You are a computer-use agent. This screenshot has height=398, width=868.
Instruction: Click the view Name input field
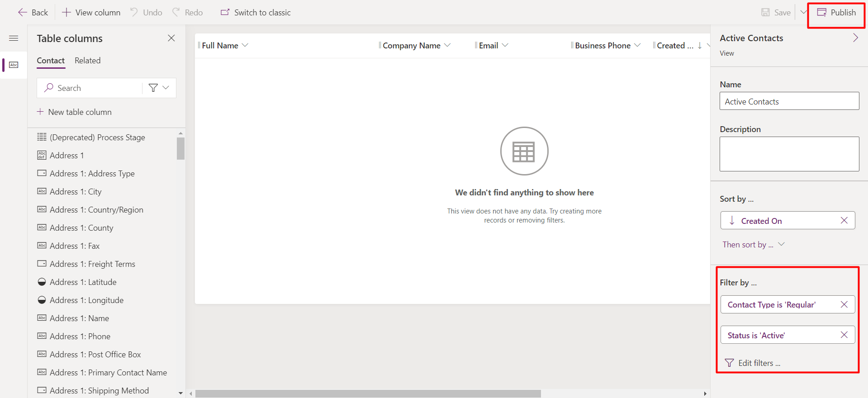tap(789, 101)
